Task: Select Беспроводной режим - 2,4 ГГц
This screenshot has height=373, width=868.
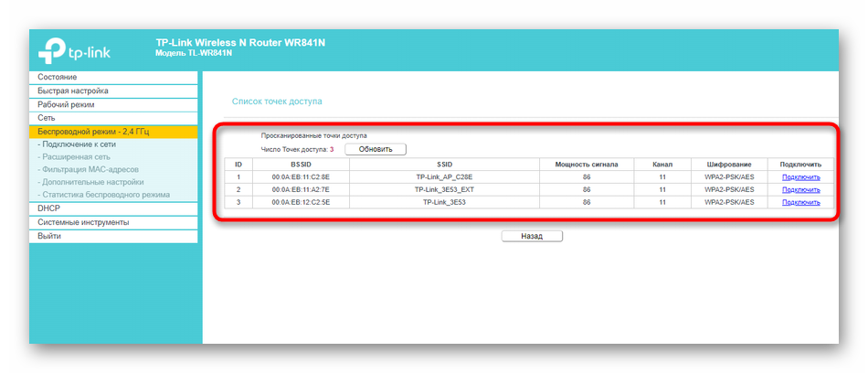Action: coord(113,132)
